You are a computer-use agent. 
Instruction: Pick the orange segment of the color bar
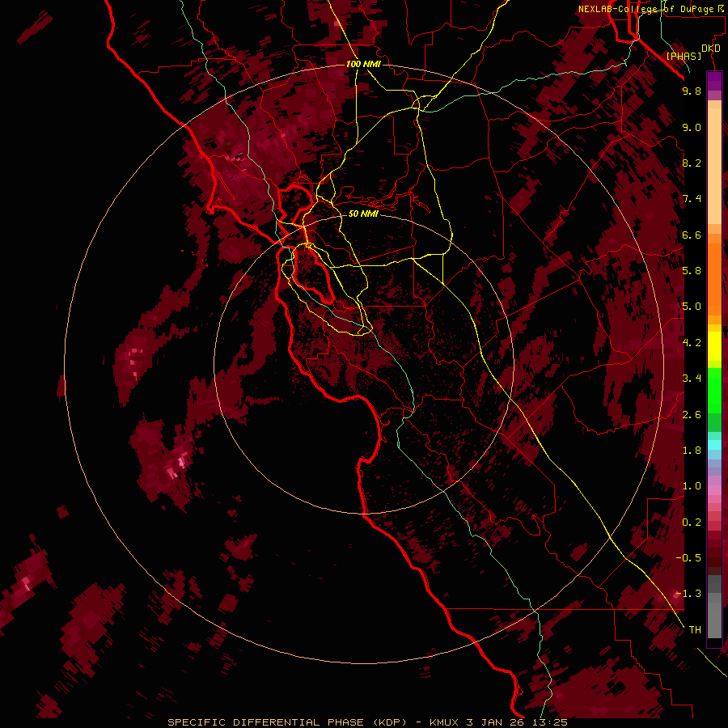[714, 278]
